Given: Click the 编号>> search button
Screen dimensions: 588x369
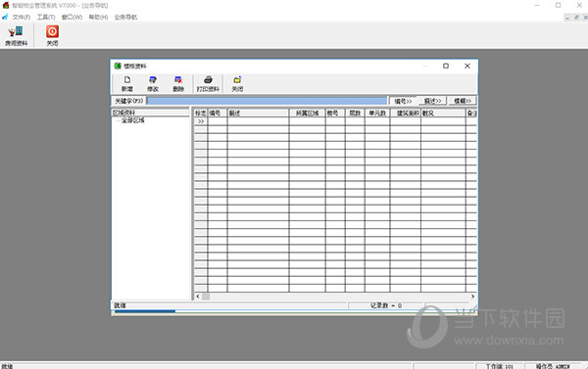Looking at the screenshot, I should (x=403, y=101).
